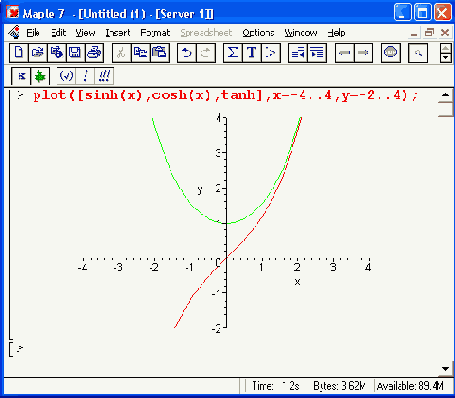Image resolution: width=455 pixels, height=398 pixels.
Task: Insert a math expression with the Sigma icon
Action: [233, 53]
